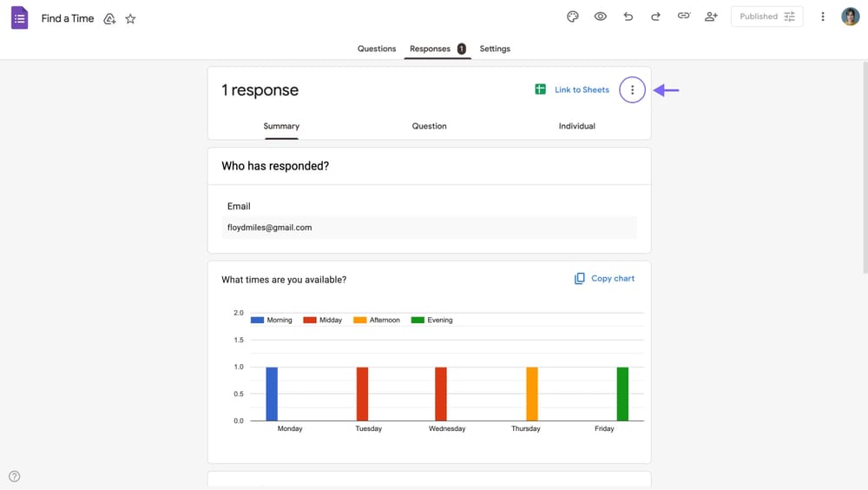Preview the form with eye icon

(x=600, y=17)
